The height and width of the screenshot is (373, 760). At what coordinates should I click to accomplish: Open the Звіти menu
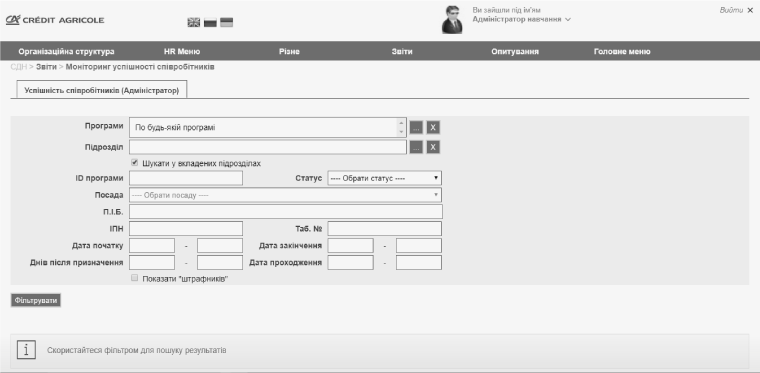click(402, 51)
